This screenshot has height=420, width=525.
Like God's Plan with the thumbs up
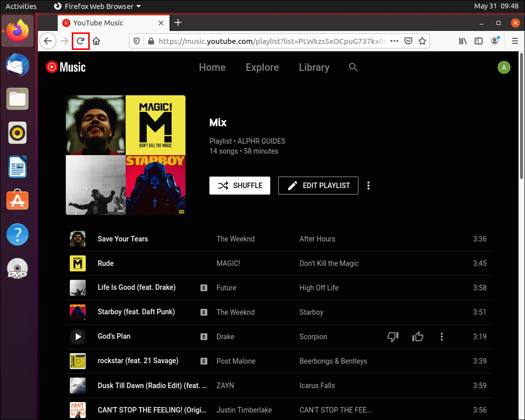418,337
